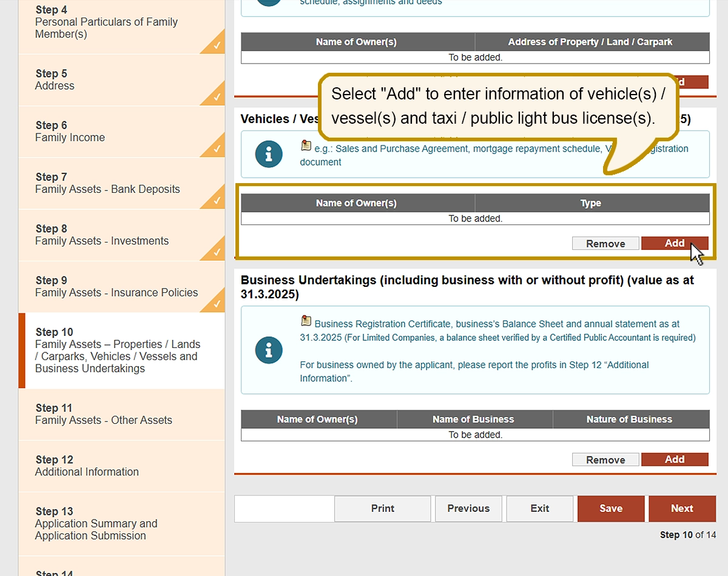Click the "For business owned by the applicant" note
The width and height of the screenshot is (728, 576).
(474, 372)
